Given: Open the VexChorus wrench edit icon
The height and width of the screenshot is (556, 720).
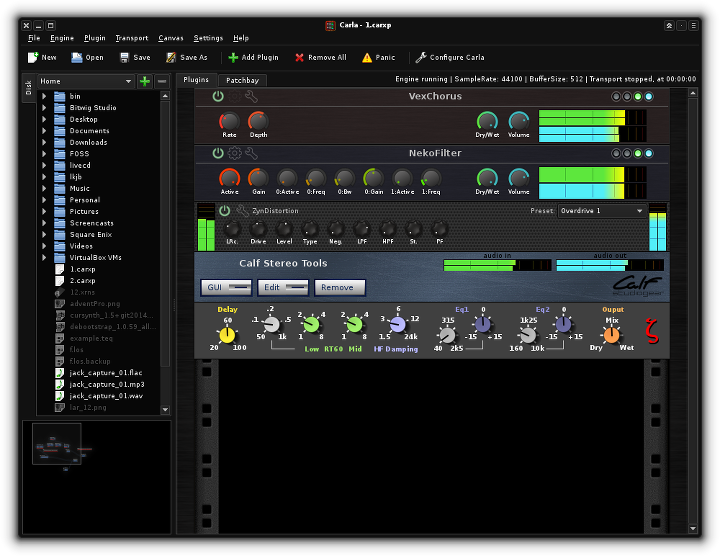Looking at the screenshot, I should [251, 96].
